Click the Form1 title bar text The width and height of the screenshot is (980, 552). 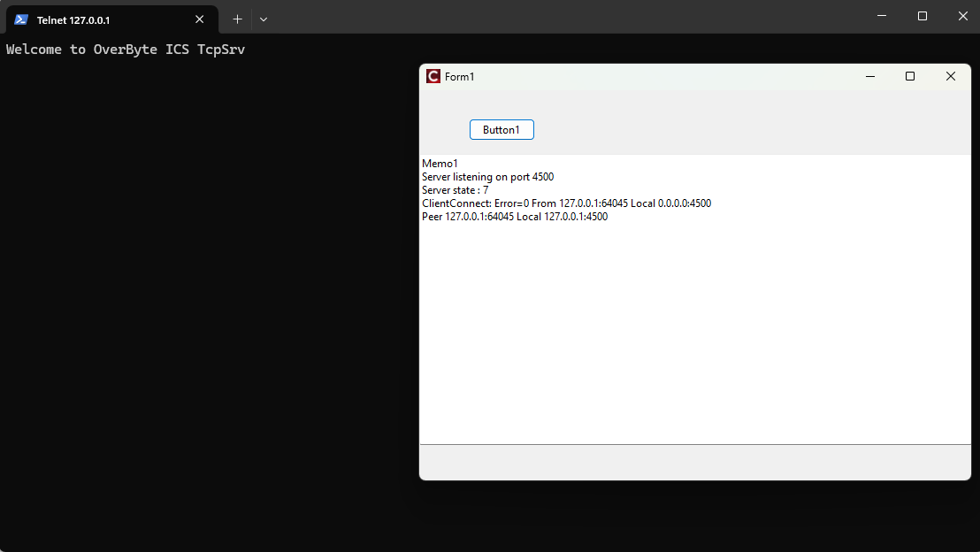(x=459, y=76)
